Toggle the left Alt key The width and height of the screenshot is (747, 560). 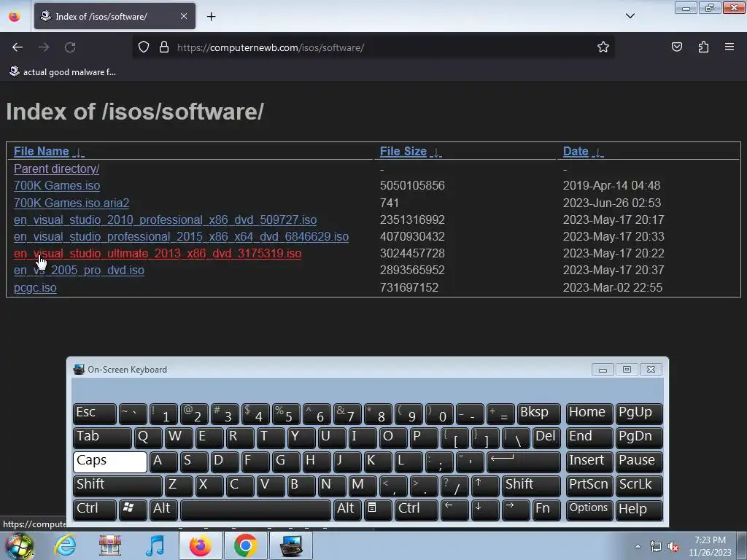tap(163, 510)
